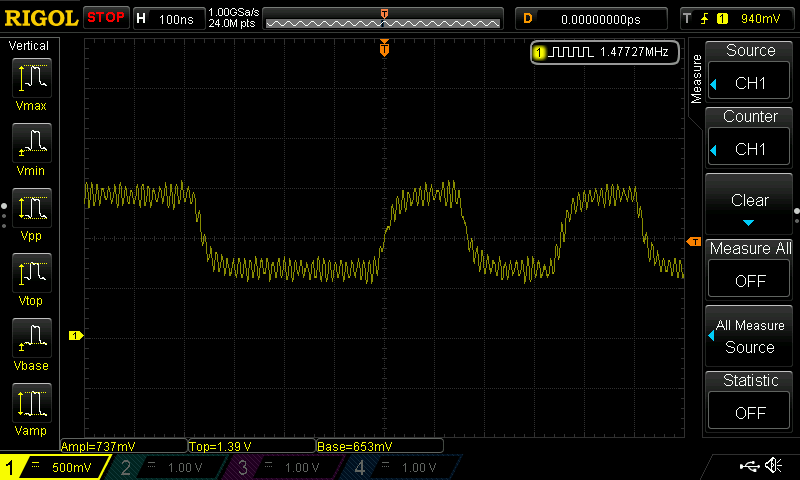
Task: Select the Vamp measurement icon
Action: point(32,403)
